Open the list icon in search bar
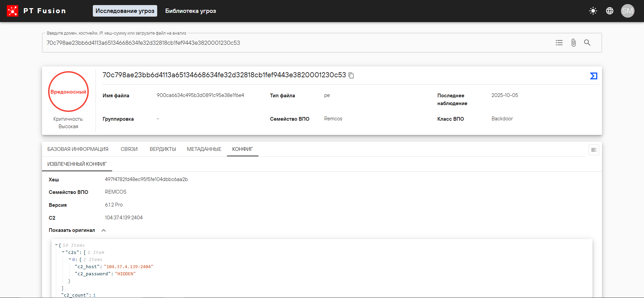Image resolution: width=644 pixels, height=298 pixels. click(559, 43)
